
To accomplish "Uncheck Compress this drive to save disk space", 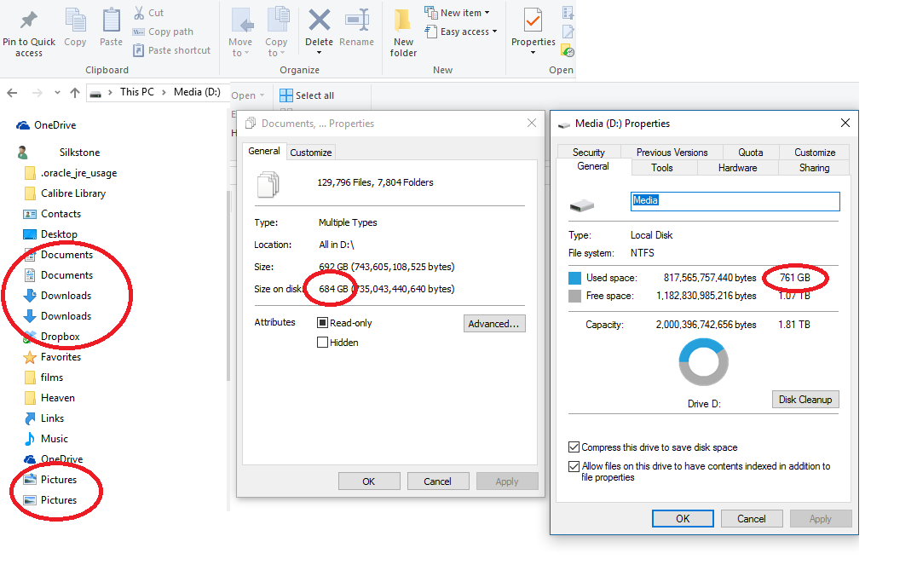I will coord(576,447).
